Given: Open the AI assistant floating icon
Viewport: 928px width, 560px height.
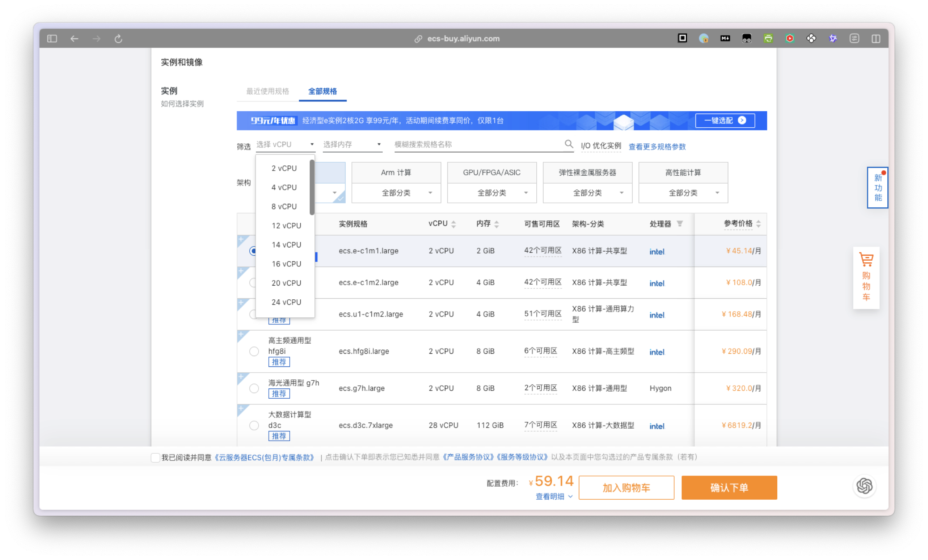Looking at the screenshot, I should (x=864, y=486).
